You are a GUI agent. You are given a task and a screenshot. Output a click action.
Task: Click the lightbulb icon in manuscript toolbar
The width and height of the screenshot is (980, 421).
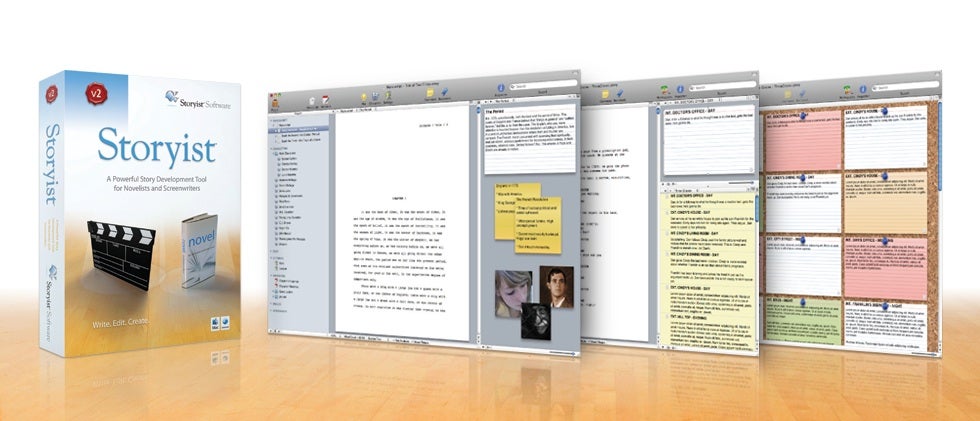click(x=362, y=99)
